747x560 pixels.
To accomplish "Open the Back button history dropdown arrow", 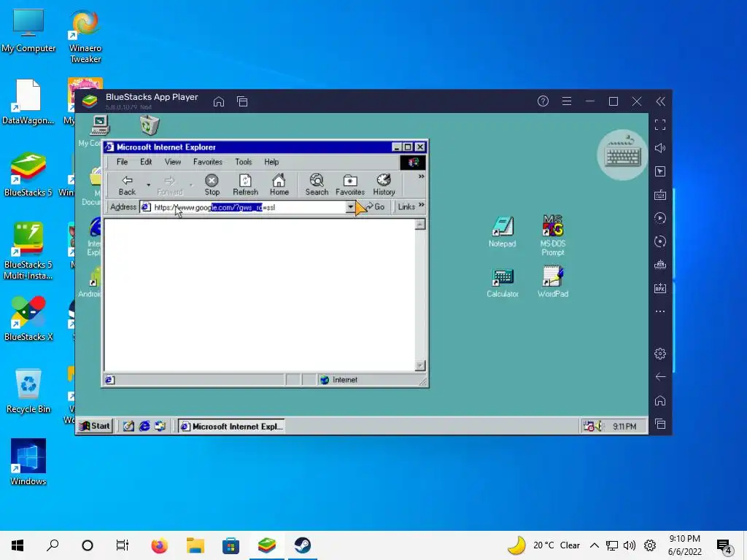I will coord(149,184).
